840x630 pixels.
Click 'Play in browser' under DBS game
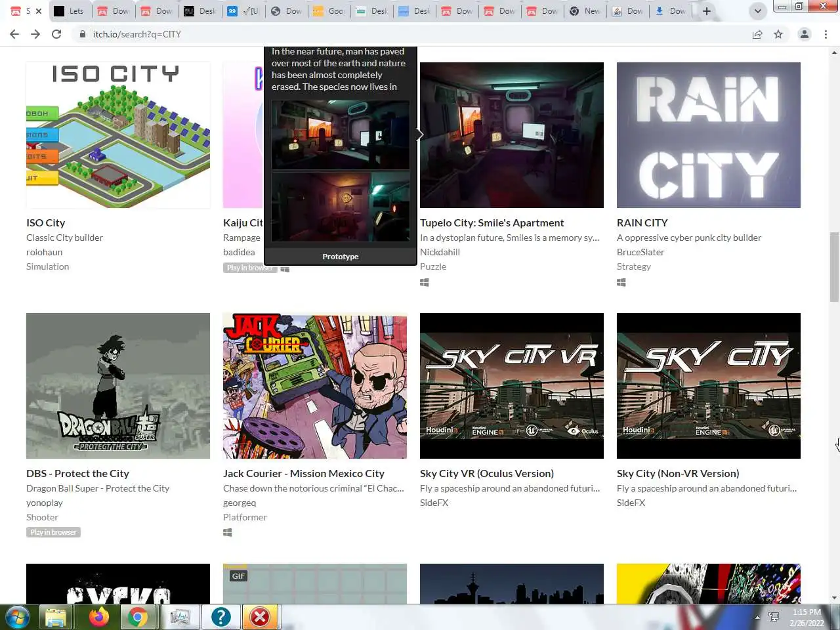click(53, 532)
